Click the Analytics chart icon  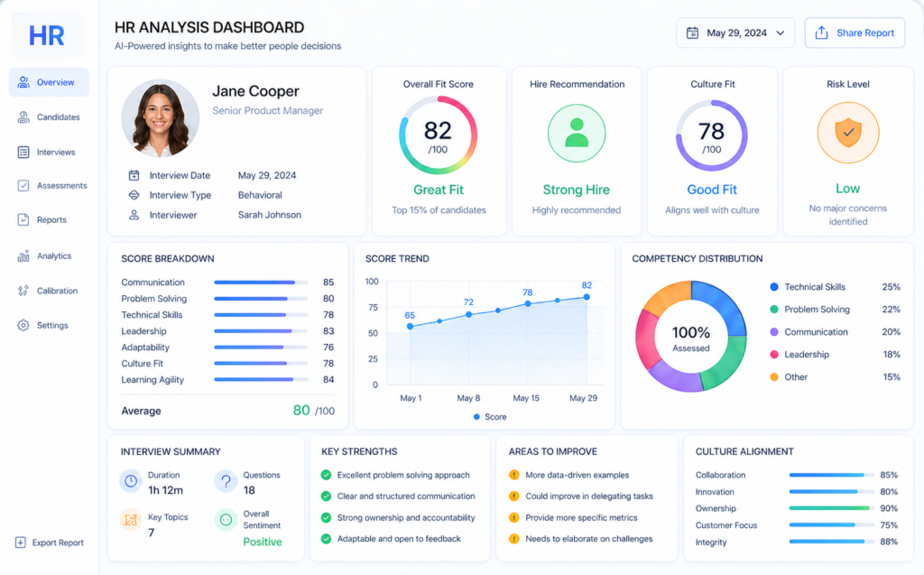click(23, 256)
